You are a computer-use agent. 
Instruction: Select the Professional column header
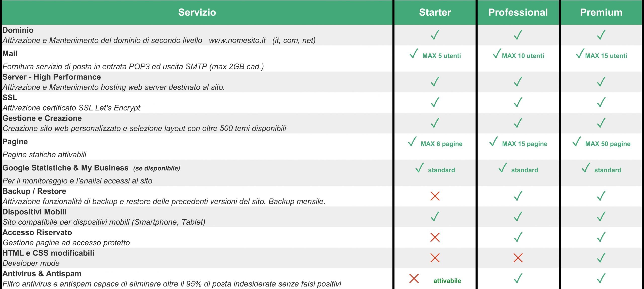point(518,12)
